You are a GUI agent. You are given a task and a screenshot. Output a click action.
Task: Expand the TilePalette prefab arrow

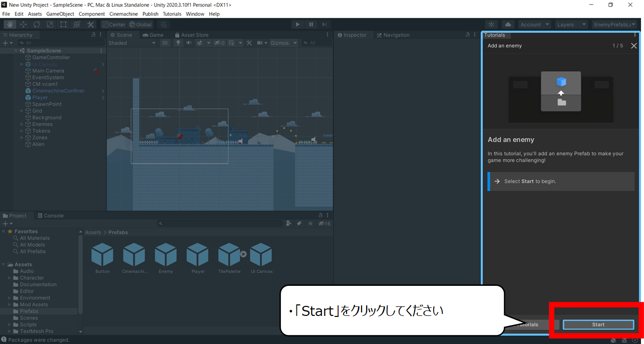pyautogui.click(x=243, y=254)
